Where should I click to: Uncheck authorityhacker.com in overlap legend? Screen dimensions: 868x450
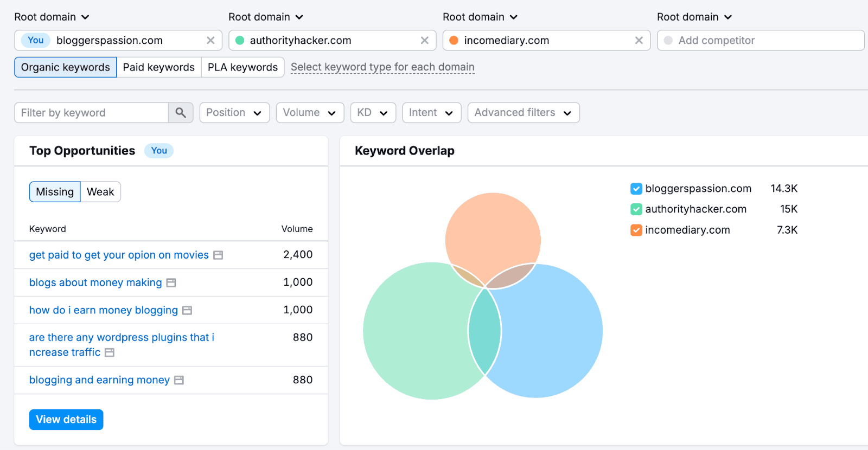(x=636, y=209)
